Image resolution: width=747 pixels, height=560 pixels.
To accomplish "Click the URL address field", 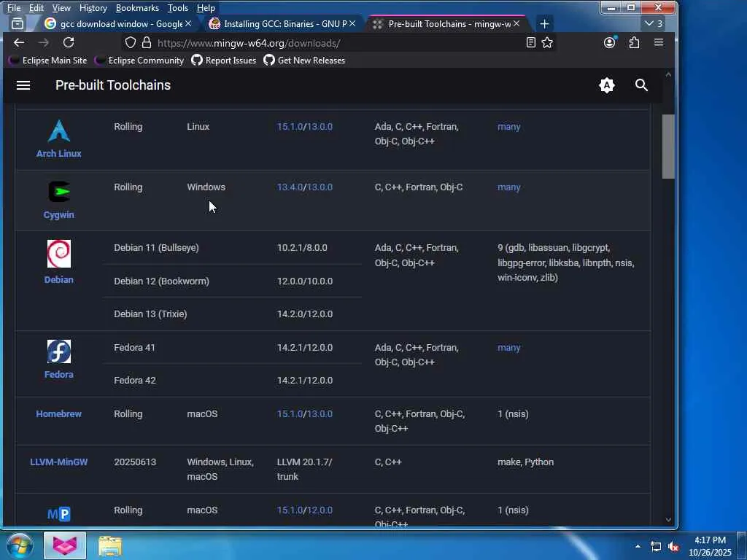I will click(x=333, y=43).
